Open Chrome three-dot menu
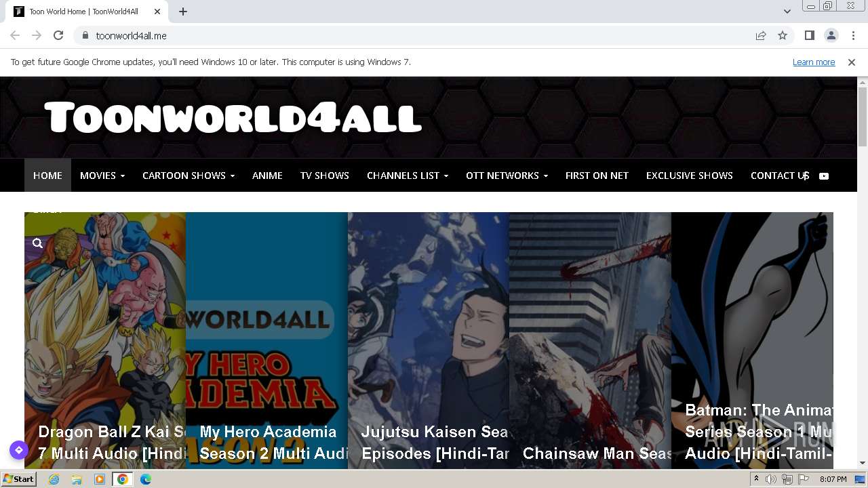Image resolution: width=868 pixels, height=488 pixels. (x=853, y=35)
